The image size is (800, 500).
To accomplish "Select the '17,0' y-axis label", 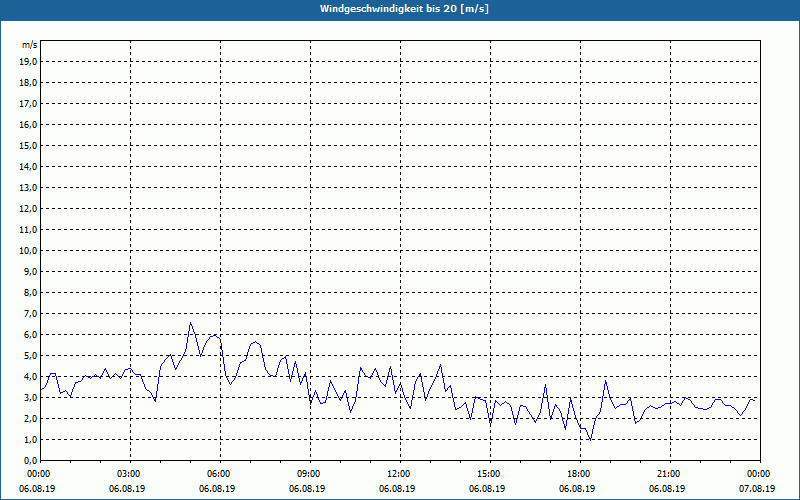I will tap(29, 104).
